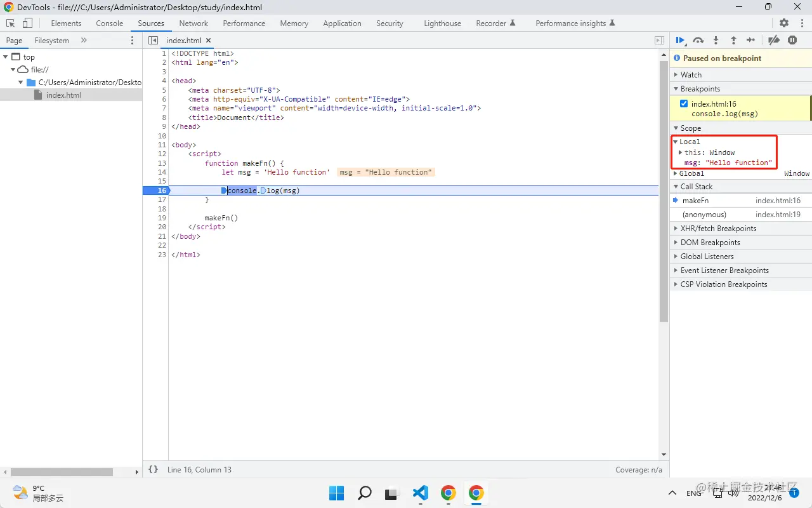Expand Event Listener Breakpoints section

point(741,270)
